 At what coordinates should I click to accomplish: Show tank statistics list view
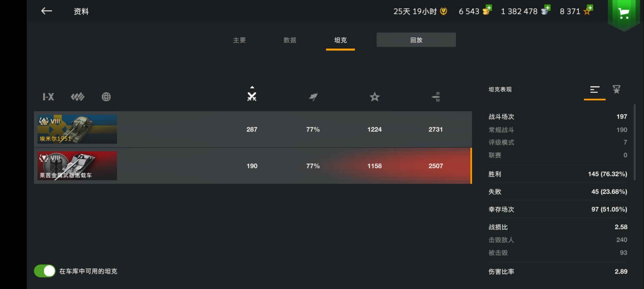pos(595,90)
